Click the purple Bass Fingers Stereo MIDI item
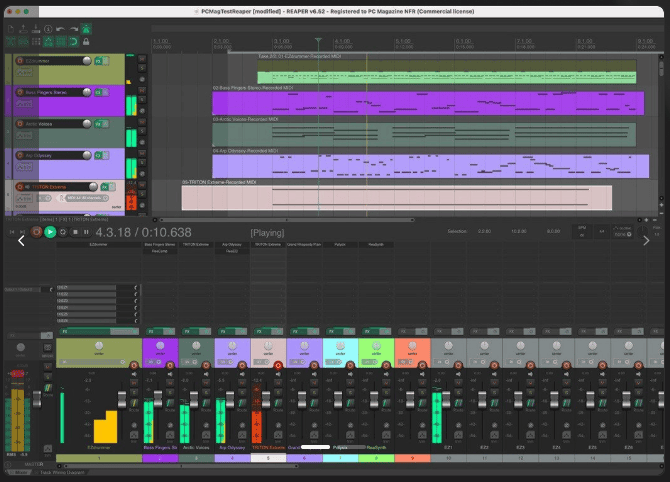 point(428,103)
